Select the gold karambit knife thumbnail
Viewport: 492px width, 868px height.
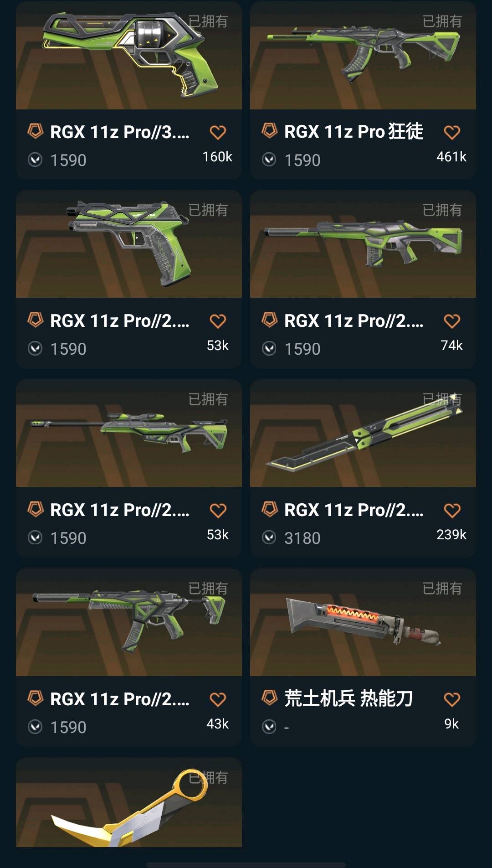tap(129, 802)
